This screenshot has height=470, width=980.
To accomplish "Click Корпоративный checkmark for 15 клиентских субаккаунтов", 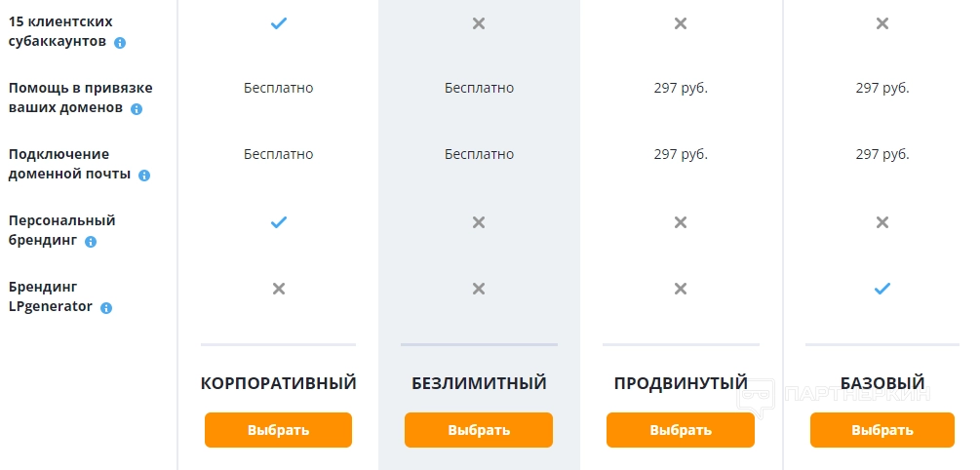I will pyautogui.click(x=278, y=23).
